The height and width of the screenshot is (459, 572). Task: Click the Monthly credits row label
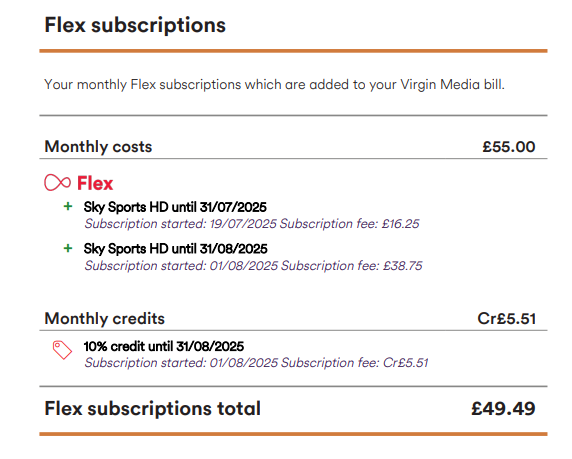pyautogui.click(x=105, y=319)
